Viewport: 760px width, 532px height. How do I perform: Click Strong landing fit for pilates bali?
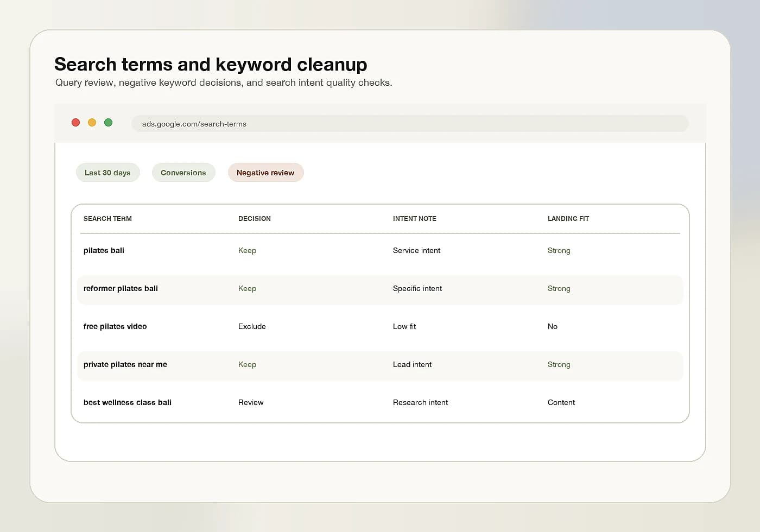[559, 250]
